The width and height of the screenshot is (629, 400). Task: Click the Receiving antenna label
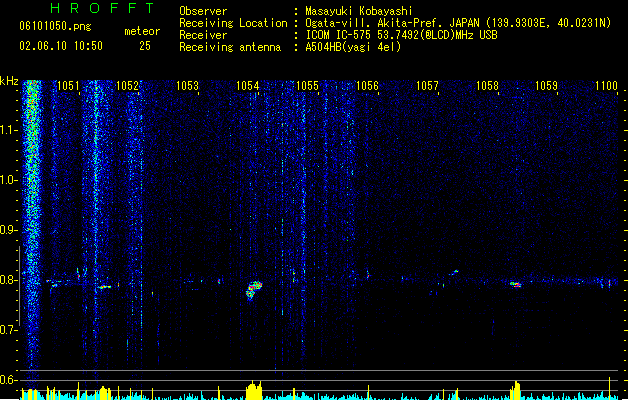click(x=230, y=47)
